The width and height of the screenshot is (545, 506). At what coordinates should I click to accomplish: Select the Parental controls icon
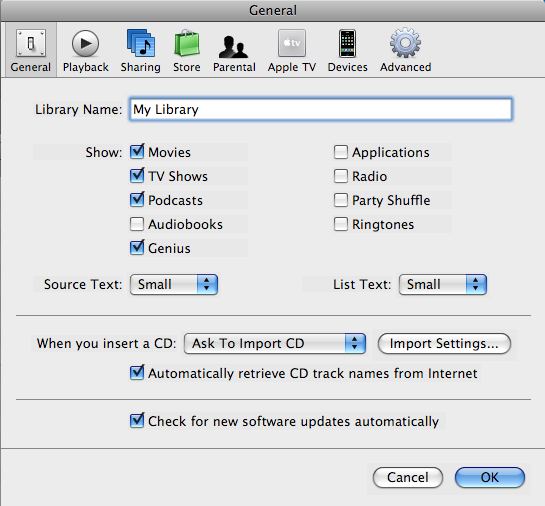point(234,51)
